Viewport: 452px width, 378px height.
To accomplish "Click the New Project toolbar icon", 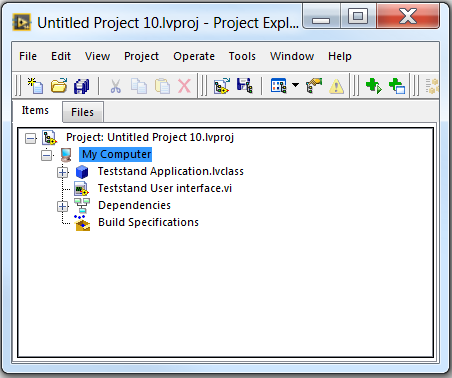I will tap(35, 86).
